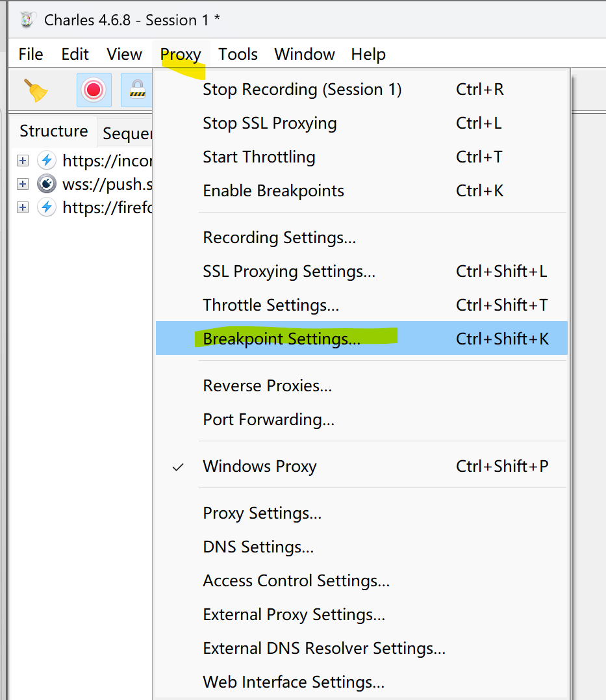Screen dimensions: 606x700
Task: Open Recording Settings...
Action: pyautogui.click(x=362, y=237)
